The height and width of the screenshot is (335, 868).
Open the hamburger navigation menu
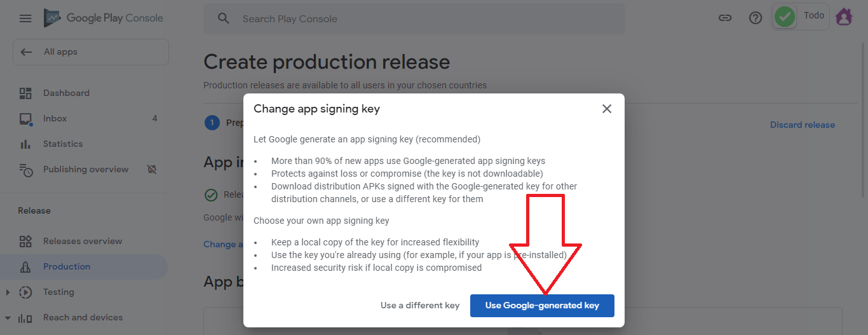click(25, 18)
